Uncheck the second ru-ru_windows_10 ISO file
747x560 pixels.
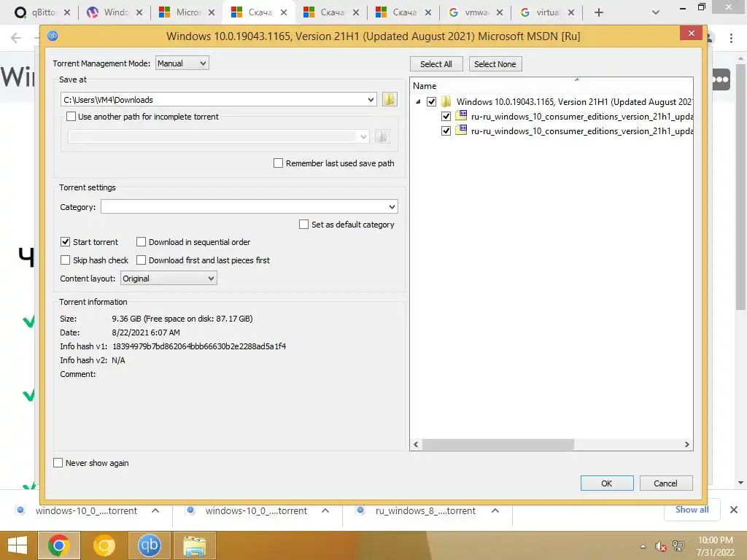446,131
